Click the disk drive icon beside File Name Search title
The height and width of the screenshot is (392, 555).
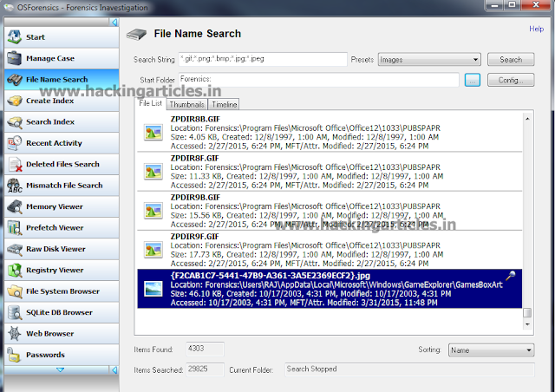pos(137,34)
